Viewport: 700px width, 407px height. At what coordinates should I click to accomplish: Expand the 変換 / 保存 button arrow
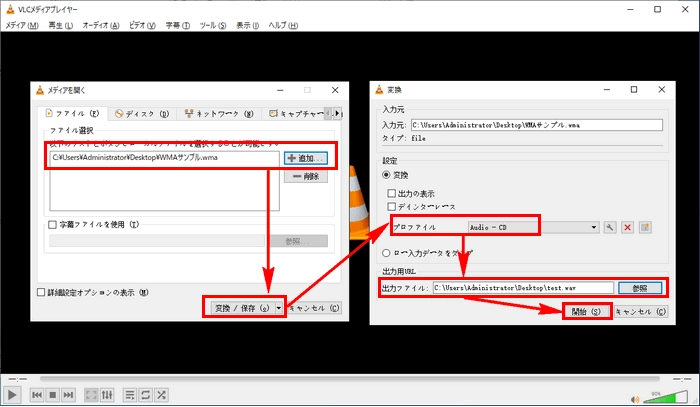pyautogui.click(x=278, y=308)
